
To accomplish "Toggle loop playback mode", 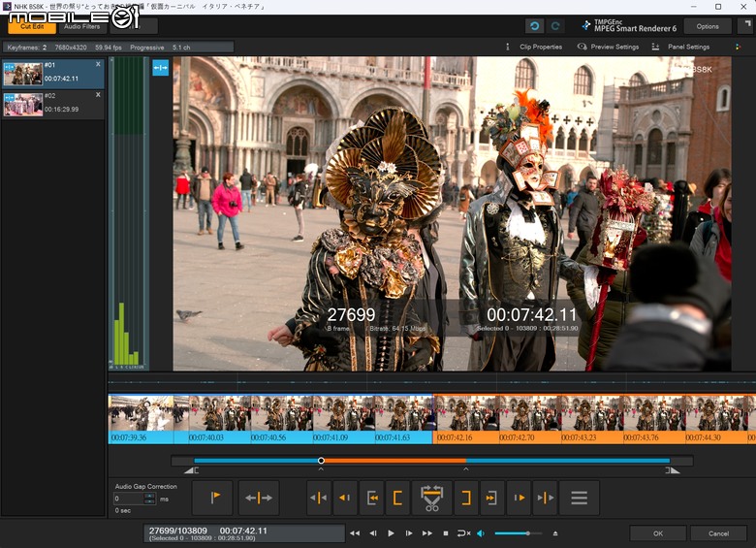I will pos(463,533).
